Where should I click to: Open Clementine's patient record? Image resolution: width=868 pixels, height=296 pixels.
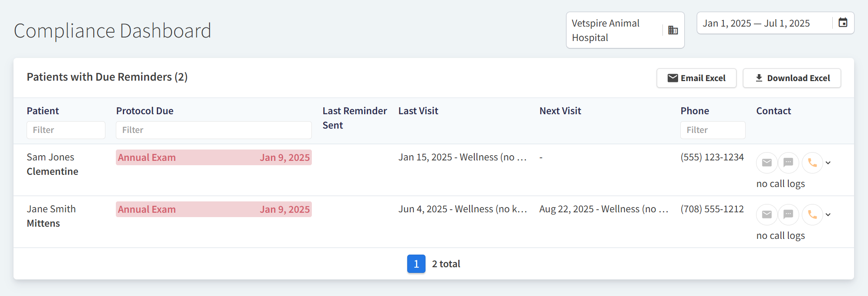[x=52, y=171]
